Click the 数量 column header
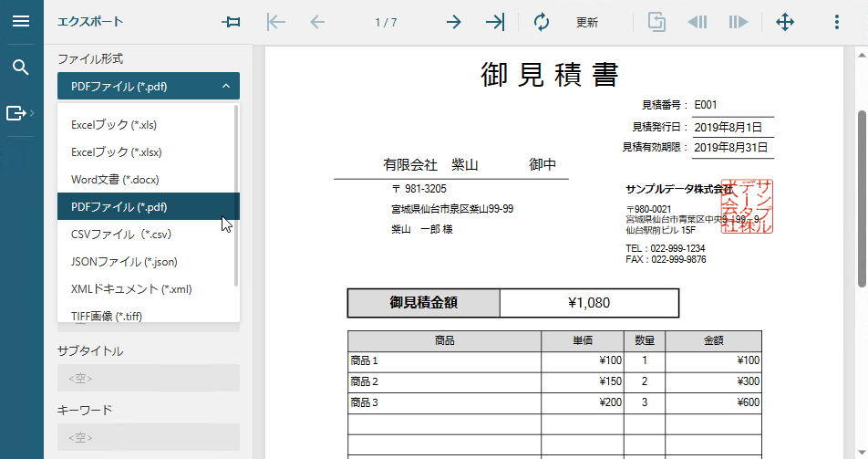The image size is (868, 459). click(x=645, y=340)
